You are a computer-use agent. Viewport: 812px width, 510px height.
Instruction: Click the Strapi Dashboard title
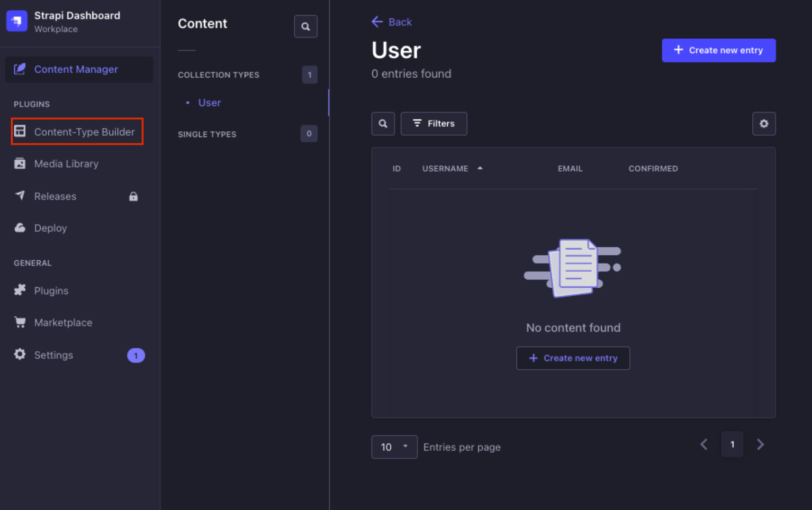tap(77, 16)
